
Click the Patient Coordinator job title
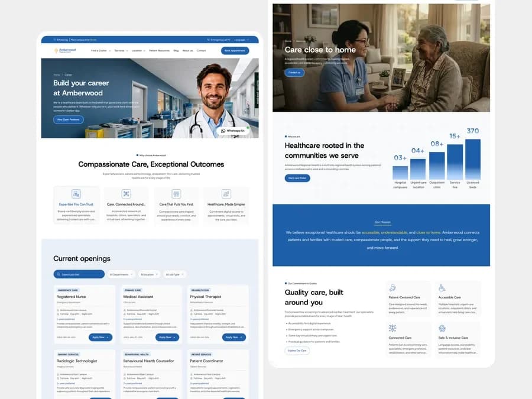coord(206,361)
